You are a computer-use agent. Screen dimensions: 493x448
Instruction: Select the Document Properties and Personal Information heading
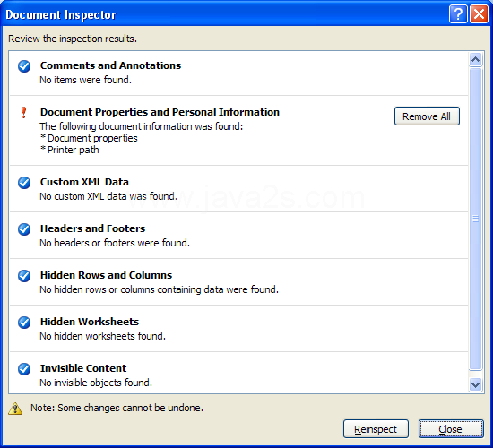tap(160, 112)
